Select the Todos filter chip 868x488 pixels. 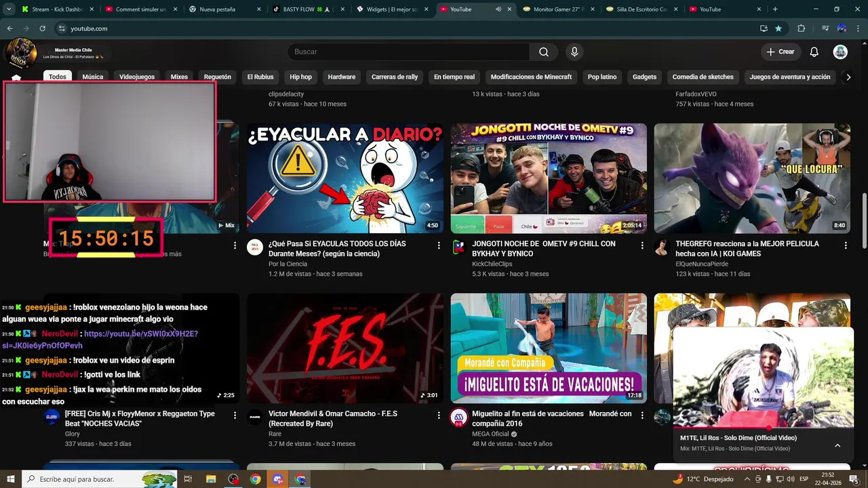pyautogui.click(x=58, y=77)
